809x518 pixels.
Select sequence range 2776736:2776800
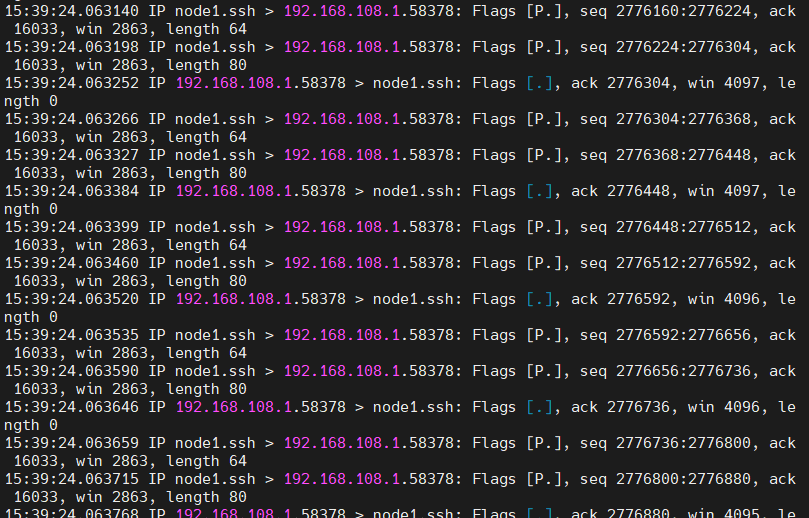(x=683, y=443)
